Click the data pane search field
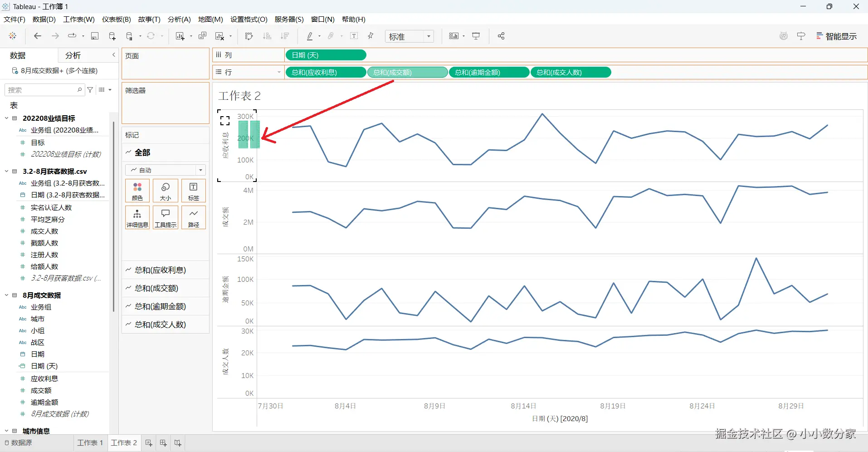Viewport: 868px width, 452px height. point(44,90)
